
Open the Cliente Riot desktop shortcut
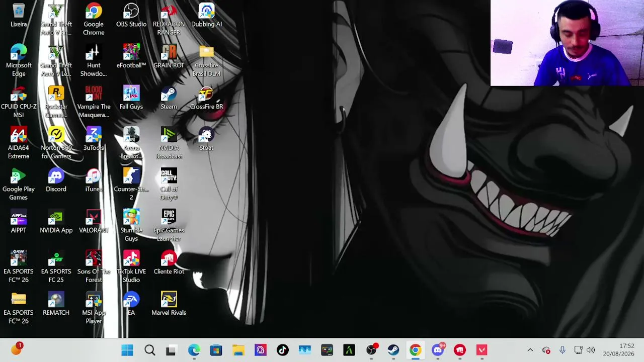[169, 263]
